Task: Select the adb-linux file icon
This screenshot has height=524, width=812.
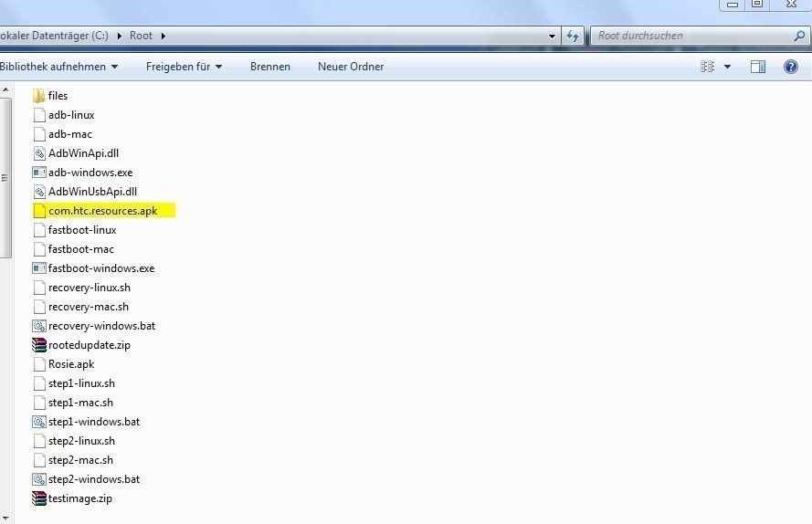Action: pos(39,115)
